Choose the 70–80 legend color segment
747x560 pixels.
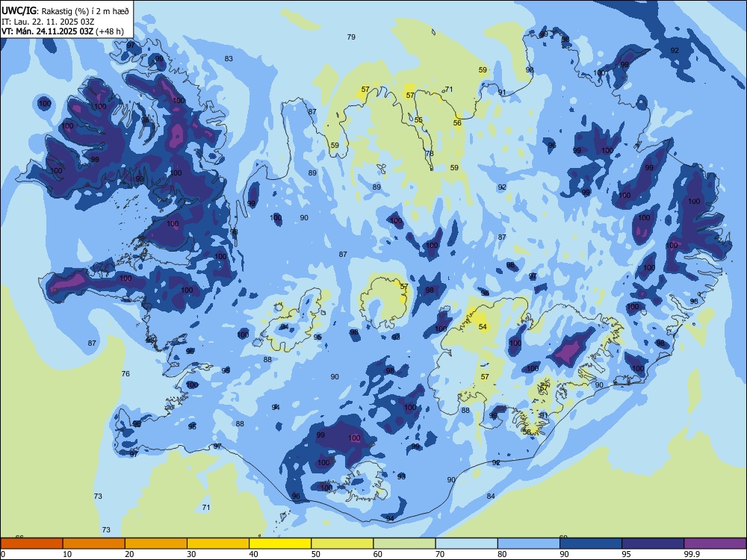pyautogui.click(x=467, y=544)
